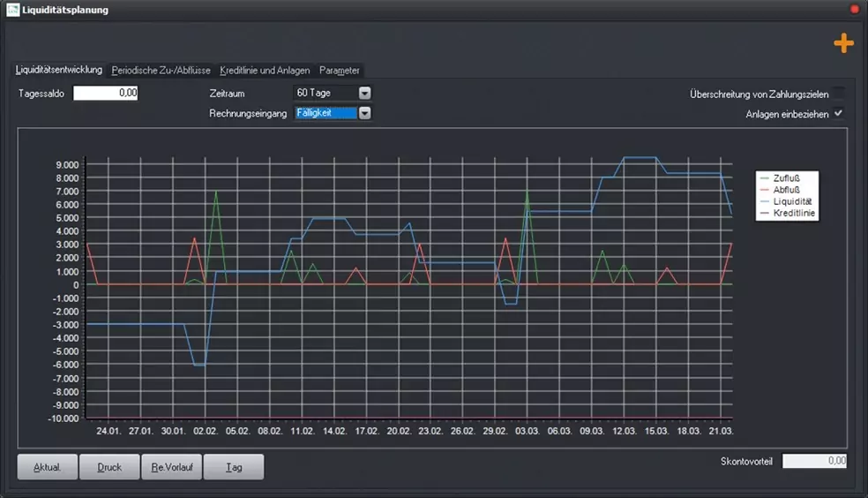Screen dimensions: 868x498
Task: Switch to Periodische Zu-/Abflüsse tab
Action: 161,71
